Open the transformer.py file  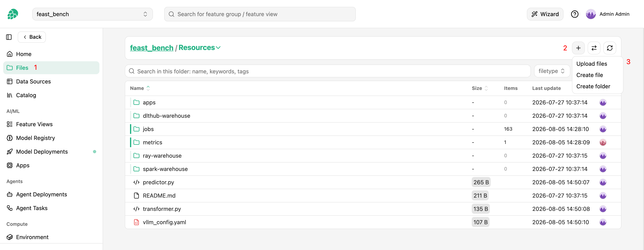click(x=162, y=209)
